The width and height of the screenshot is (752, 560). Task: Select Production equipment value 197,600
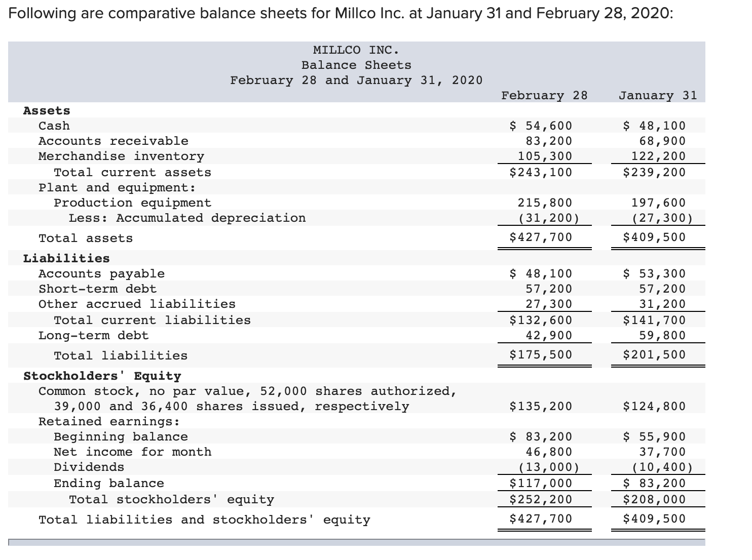(658, 203)
